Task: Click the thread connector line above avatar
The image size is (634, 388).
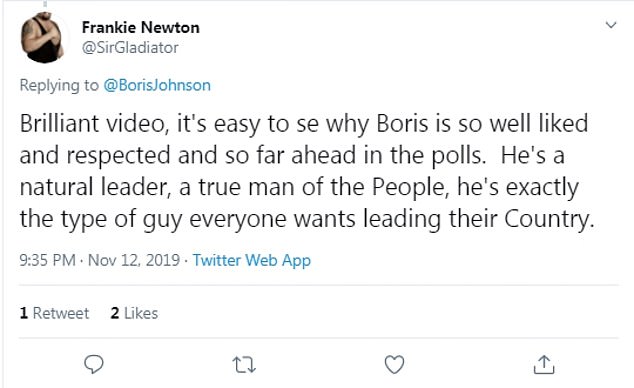Action: [x=45, y=4]
